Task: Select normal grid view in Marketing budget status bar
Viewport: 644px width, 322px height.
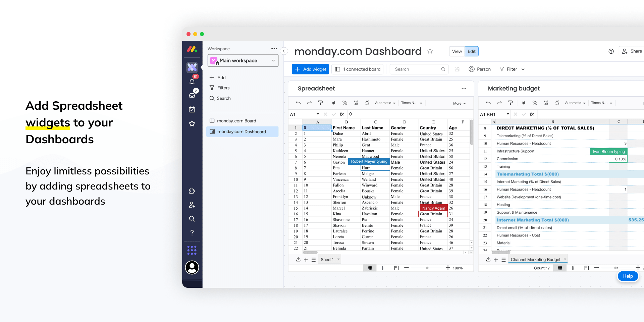Action: point(560,268)
